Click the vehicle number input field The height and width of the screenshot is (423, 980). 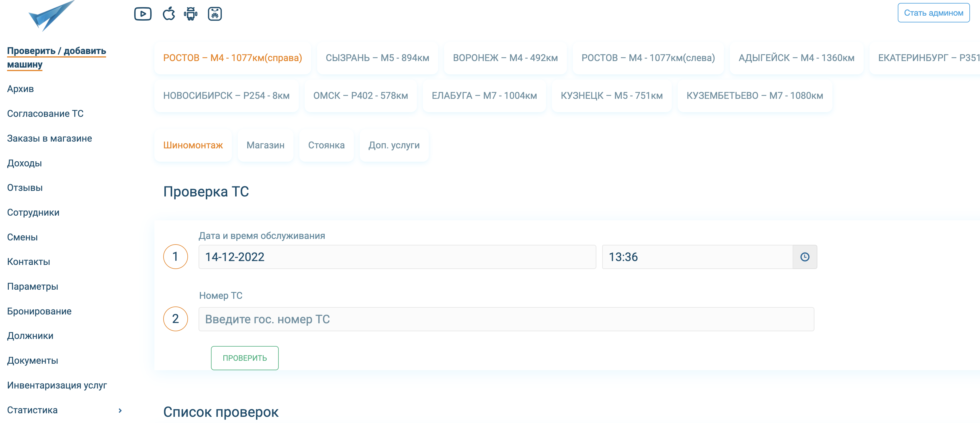pos(506,319)
